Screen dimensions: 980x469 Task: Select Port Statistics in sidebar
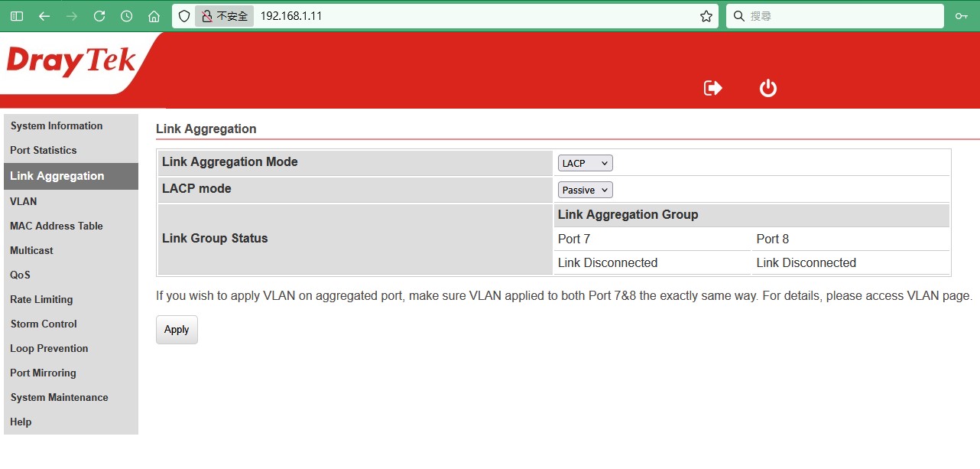tap(44, 150)
